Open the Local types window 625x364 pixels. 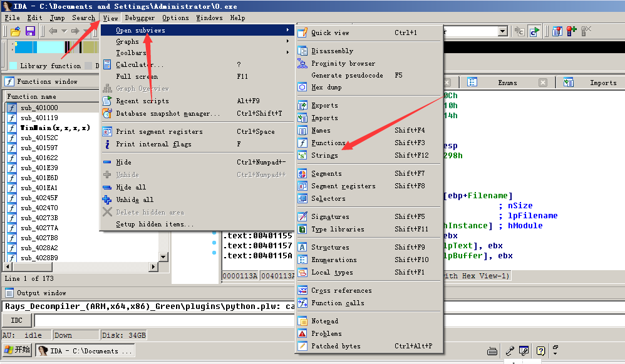pyautogui.click(x=369, y=273)
